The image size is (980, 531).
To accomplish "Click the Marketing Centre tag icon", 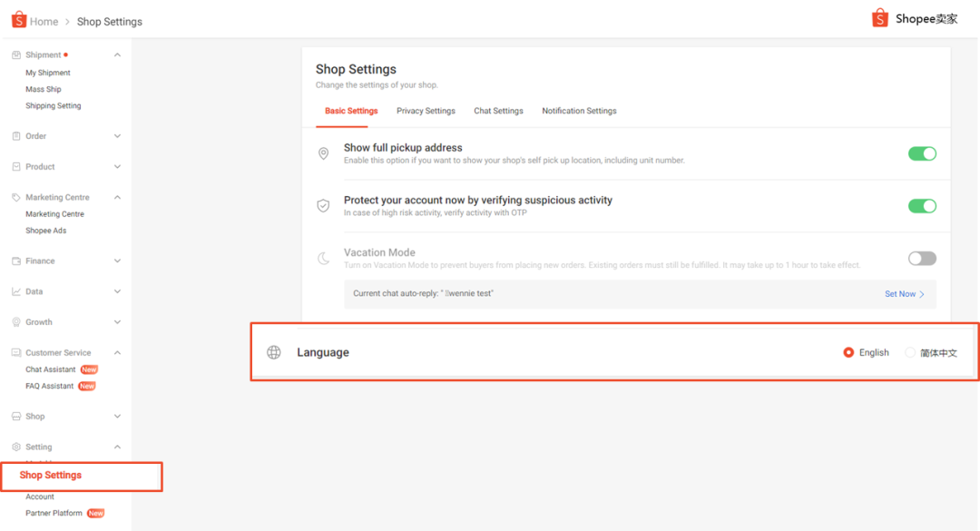I will 16,197.
